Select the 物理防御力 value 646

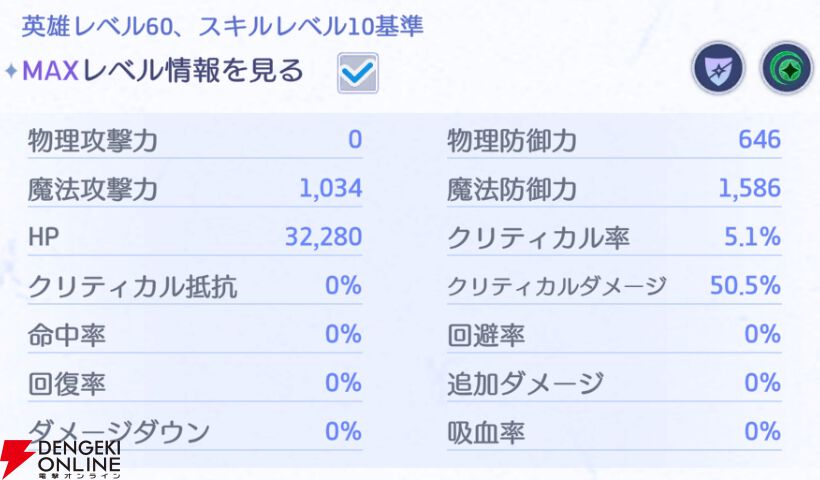pos(759,140)
